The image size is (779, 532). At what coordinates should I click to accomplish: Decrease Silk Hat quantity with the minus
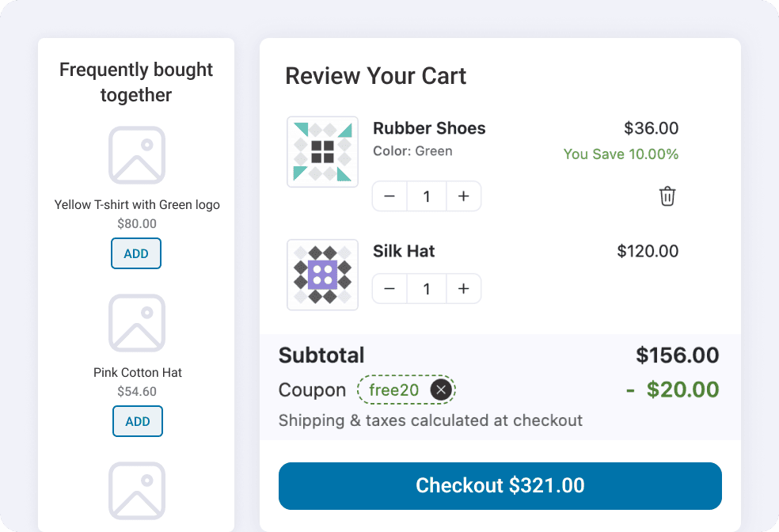tap(389, 289)
